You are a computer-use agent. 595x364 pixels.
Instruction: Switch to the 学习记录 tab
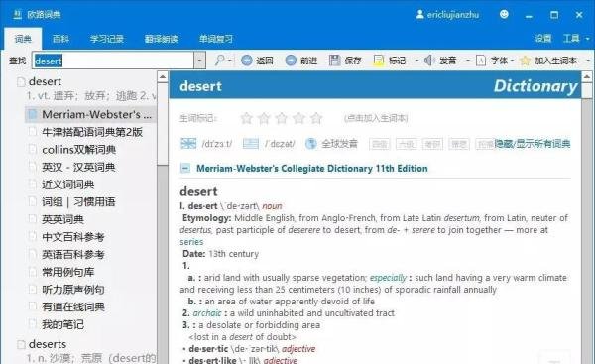coord(107,39)
